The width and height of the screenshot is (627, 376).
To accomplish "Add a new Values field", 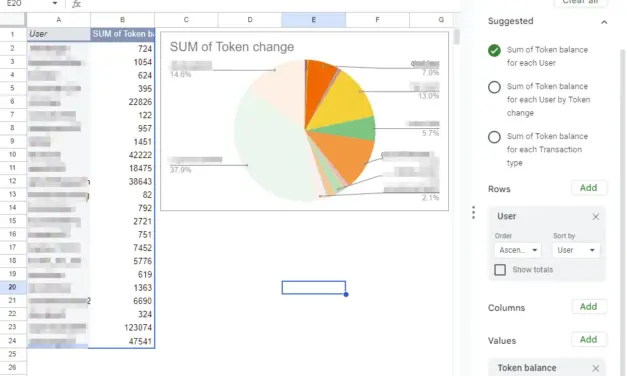I will (x=588, y=339).
